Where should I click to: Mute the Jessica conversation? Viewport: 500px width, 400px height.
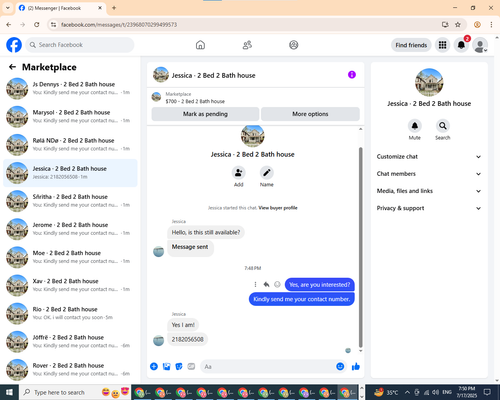[415, 126]
